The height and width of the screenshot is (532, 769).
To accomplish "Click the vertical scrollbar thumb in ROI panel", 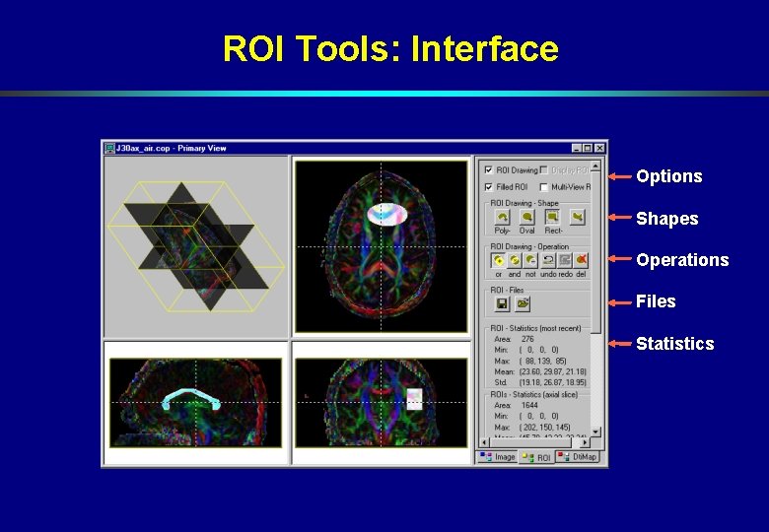I will pyautogui.click(x=595, y=252).
